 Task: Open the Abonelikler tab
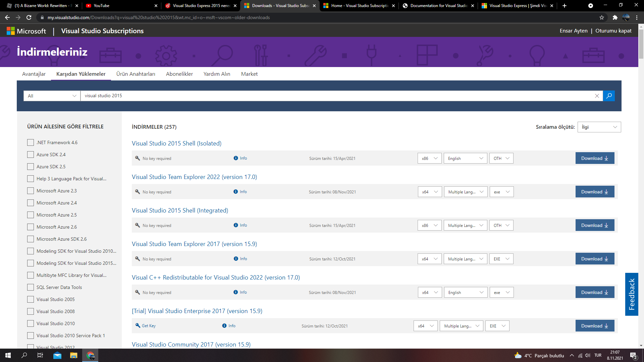tap(179, 74)
